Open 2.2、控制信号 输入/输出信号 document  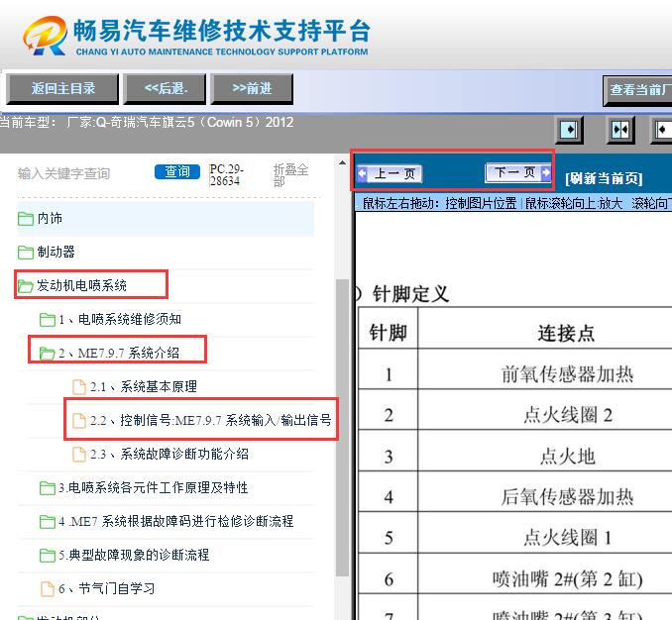201,420
